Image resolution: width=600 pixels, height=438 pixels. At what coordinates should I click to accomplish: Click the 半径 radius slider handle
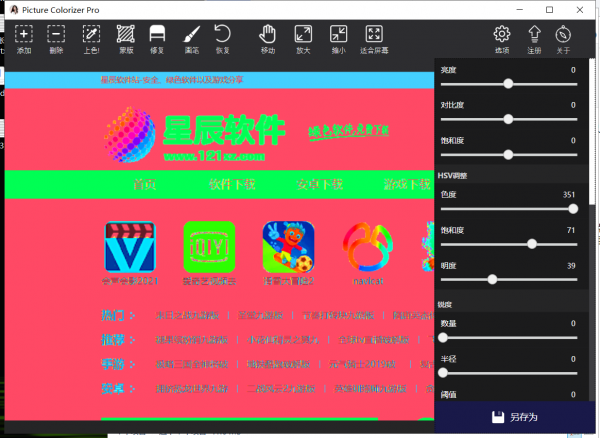tap(443, 373)
